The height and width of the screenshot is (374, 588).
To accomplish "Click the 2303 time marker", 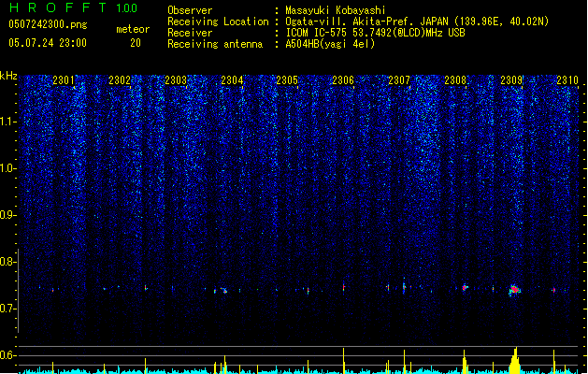I will pyautogui.click(x=176, y=80).
